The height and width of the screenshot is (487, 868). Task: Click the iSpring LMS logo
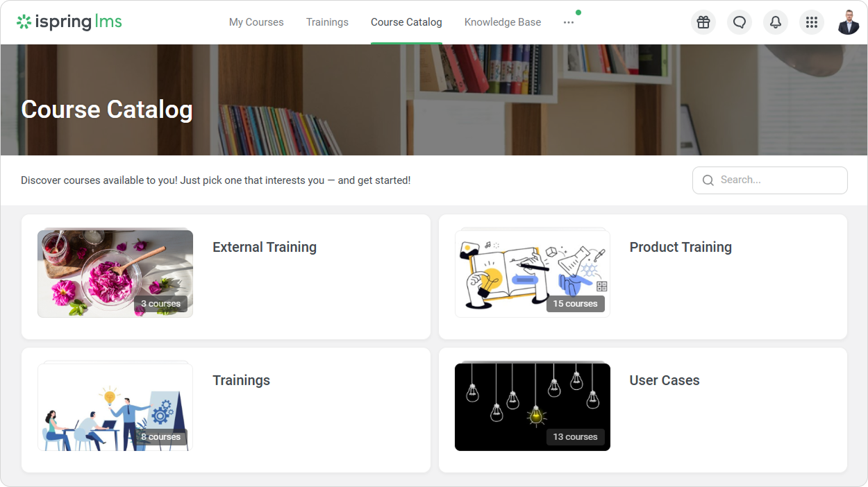pyautogui.click(x=69, y=22)
